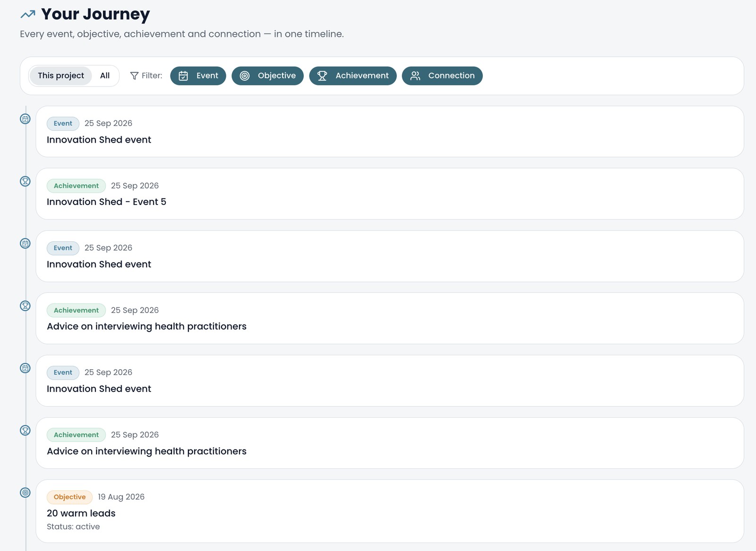Switch to This project view

coord(60,76)
